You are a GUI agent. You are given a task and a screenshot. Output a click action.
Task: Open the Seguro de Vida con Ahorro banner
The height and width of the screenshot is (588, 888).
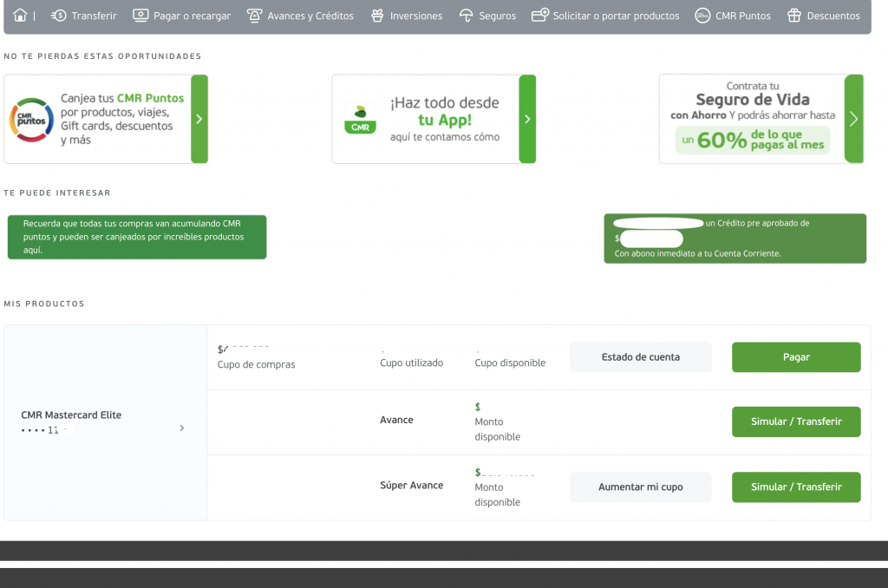tap(761, 119)
